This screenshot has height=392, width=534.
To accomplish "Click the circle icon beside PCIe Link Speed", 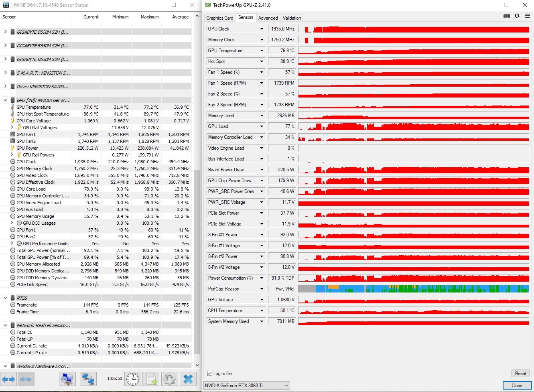I will [13, 284].
